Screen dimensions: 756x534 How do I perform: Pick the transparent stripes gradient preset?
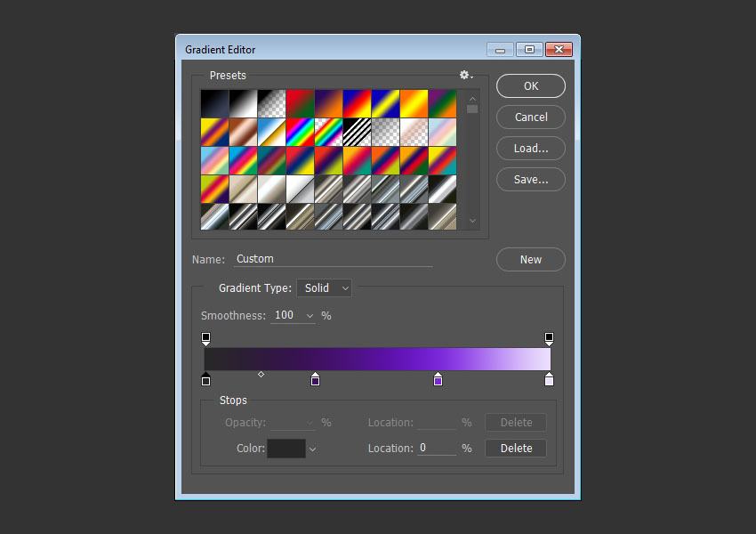coord(357,132)
